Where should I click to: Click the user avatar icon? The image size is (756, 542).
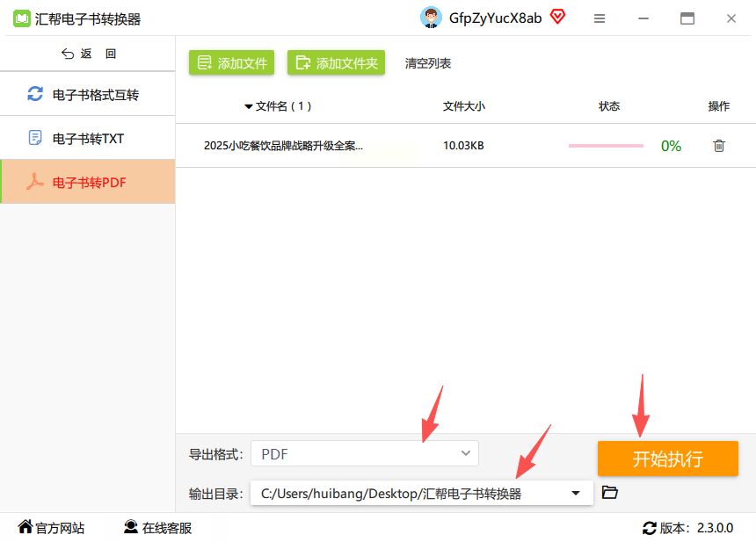(x=431, y=18)
